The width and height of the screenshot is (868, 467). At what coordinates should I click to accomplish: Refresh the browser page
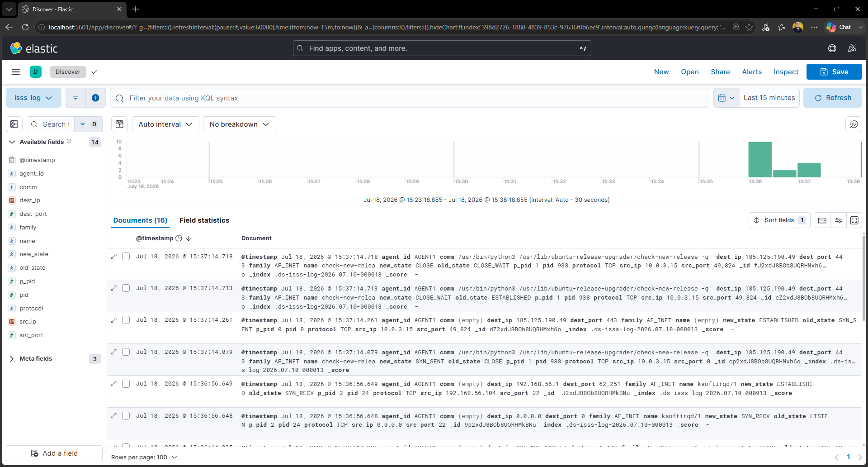(x=25, y=27)
